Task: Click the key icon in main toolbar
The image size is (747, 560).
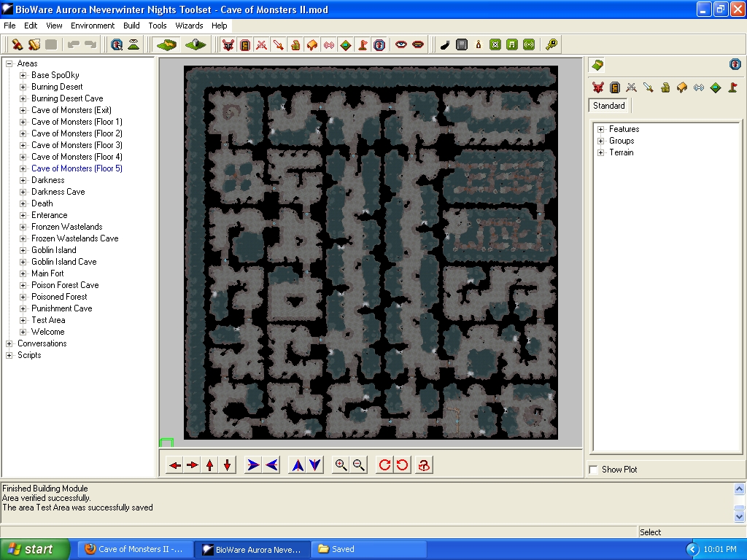Action: coord(551,45)
